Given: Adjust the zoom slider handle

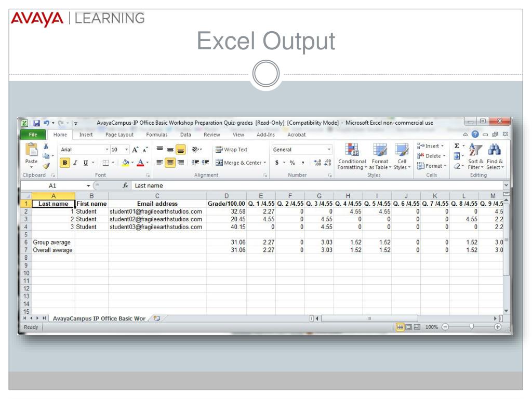Looking at the screenshot, I should 472,327.
